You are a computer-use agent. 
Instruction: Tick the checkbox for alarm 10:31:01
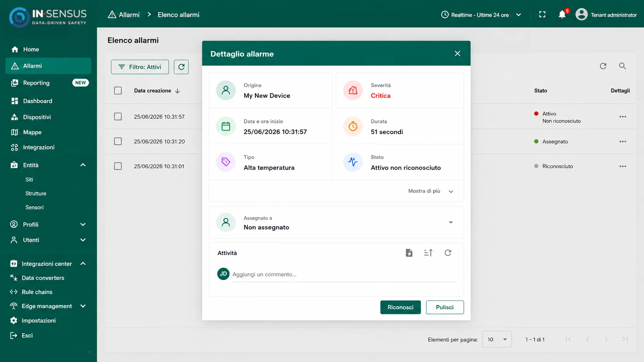click(118, 166)
